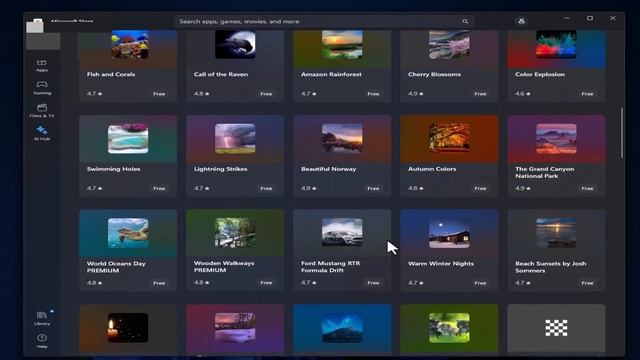Open Color Explosion theme thumbnail

556,44
